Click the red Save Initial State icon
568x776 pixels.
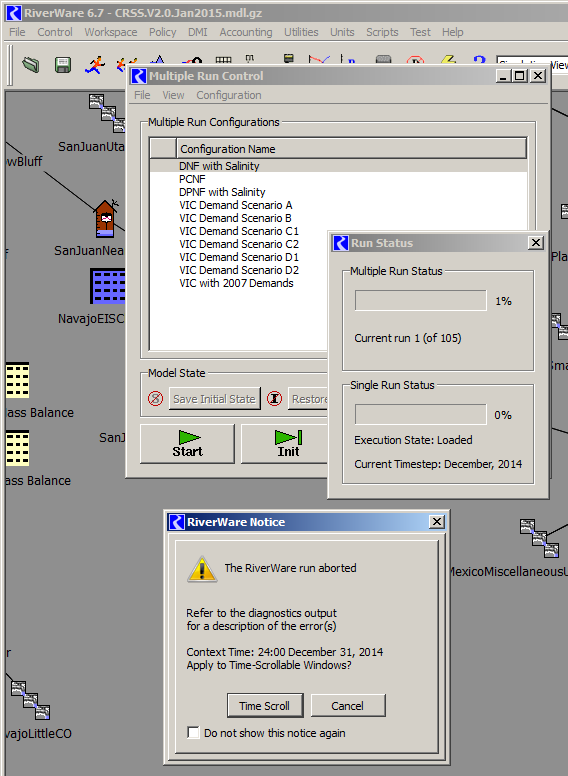(x=155, y=398)
